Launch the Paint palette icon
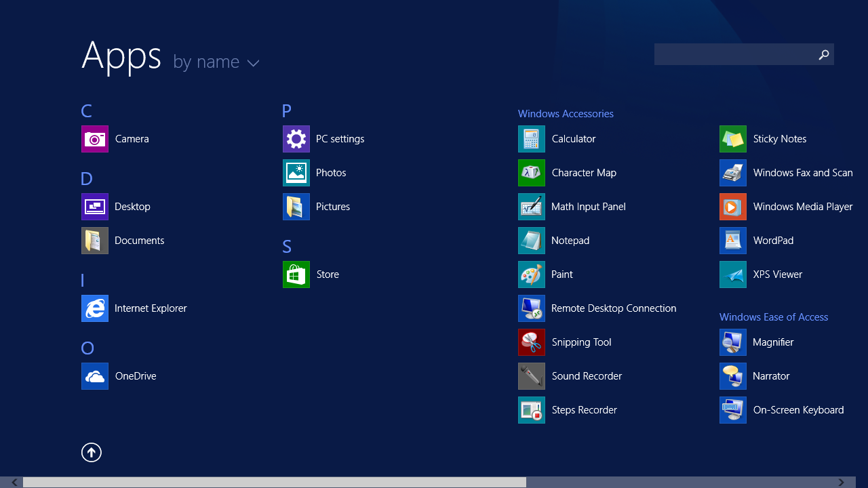This screenshot has height=488, width=868. pos(532,274)
